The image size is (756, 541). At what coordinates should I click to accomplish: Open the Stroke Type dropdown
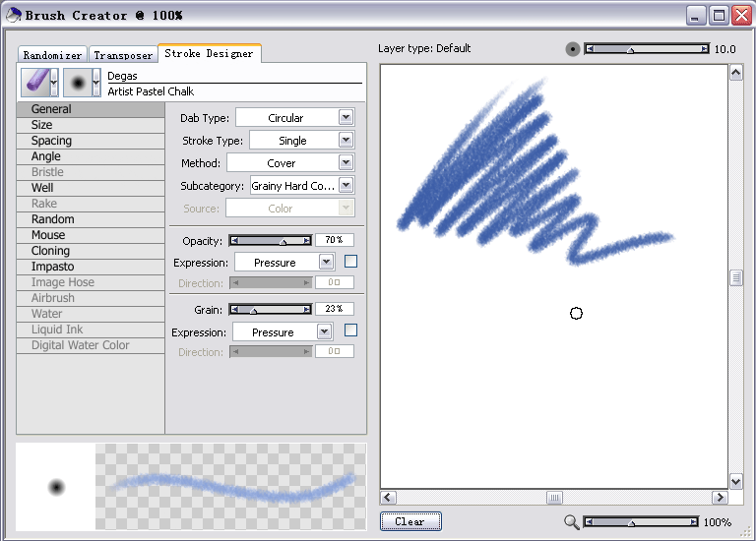(346, 141)
